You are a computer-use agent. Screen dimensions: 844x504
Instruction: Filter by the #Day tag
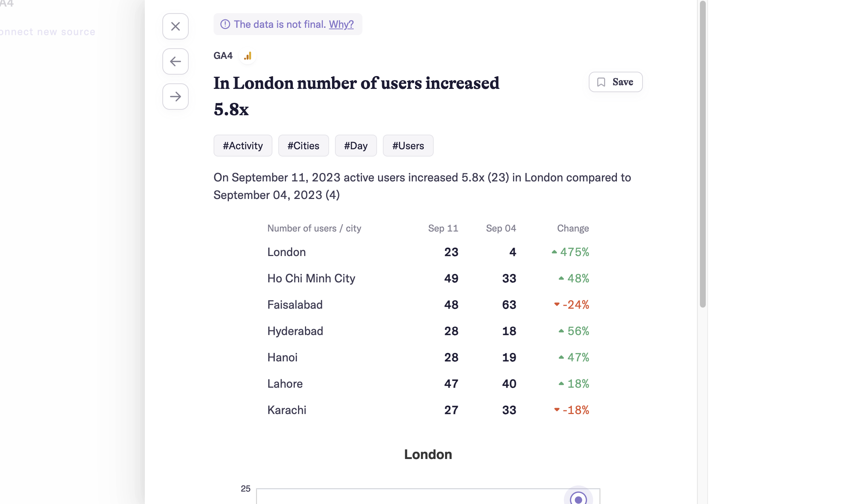coord(356,146)
